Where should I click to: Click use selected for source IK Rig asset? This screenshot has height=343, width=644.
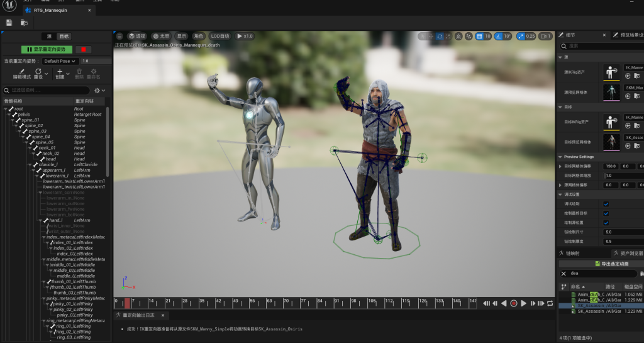tap(628, 76)
